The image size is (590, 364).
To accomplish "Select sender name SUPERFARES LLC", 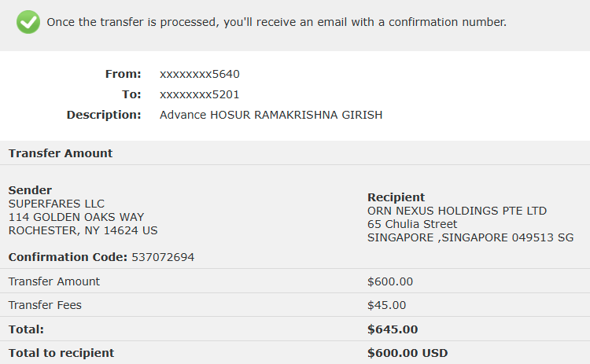I will pyautogui.click(x=57, y=204).
